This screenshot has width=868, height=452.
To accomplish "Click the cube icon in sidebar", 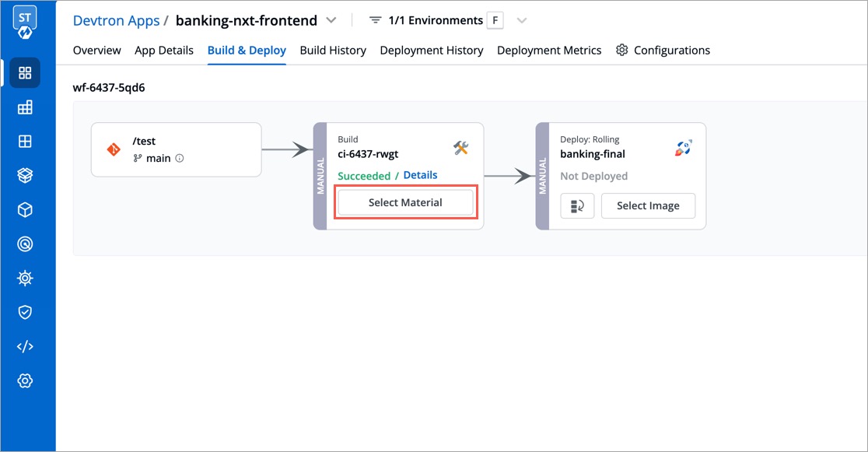I will tap(25, 210).
